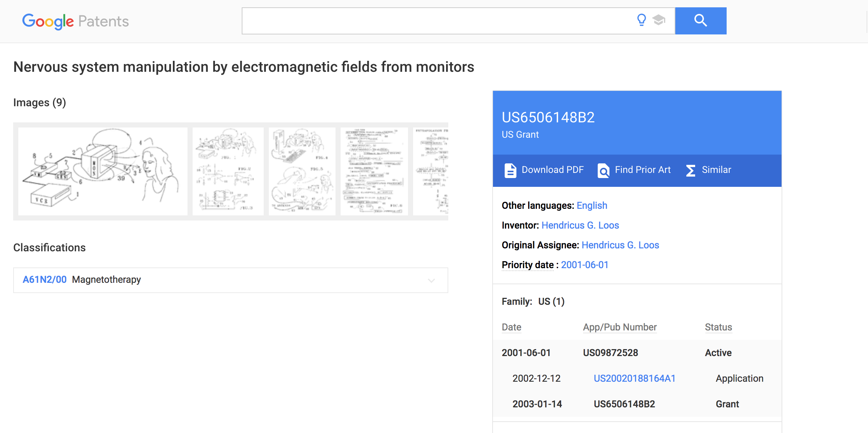Open the partially visible fifth image thumbnail

click(x=431, y=171)
